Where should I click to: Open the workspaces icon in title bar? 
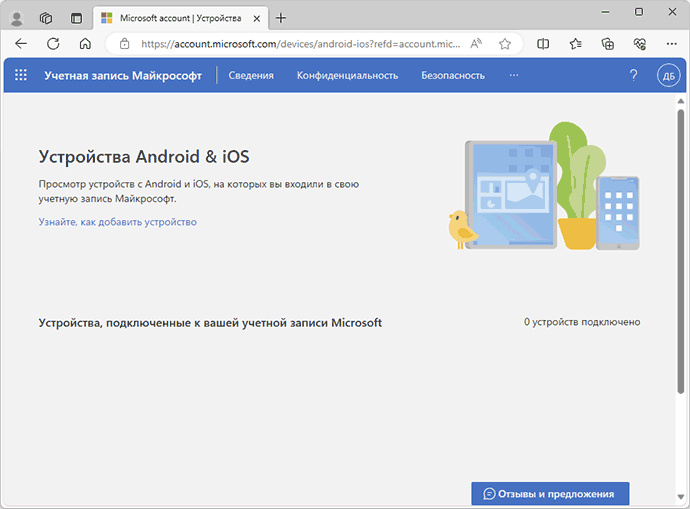[46, 18]
